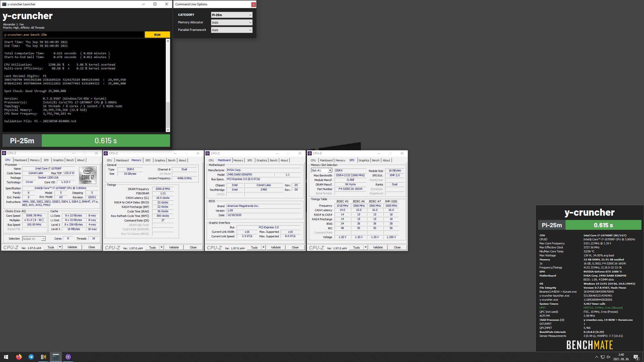Click BENCHMATE logo at panel bottom
The width and height of the screenshot is (644, 362).
pos(589,345)
